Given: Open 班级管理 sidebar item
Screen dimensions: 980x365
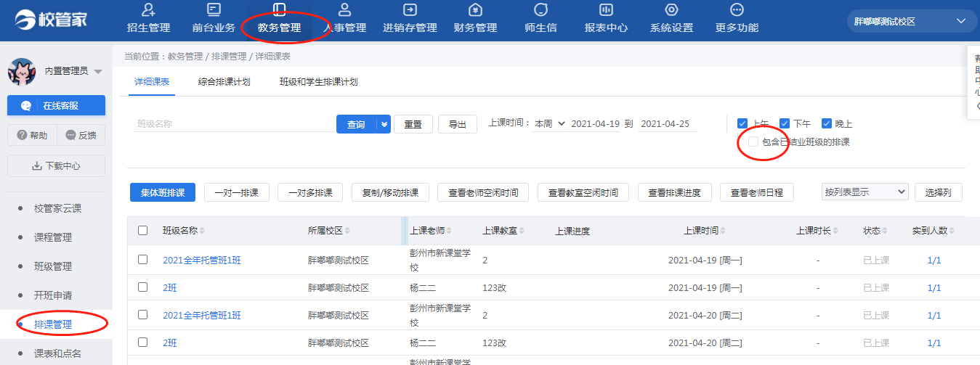Looking at the screenshot, I should 53,266.
